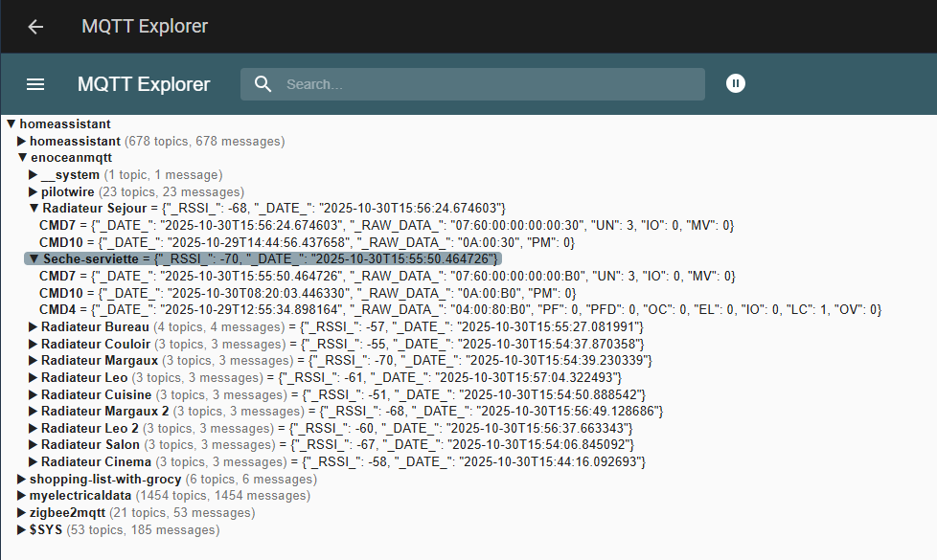The image size is (937, 560).
Task: Select the Radiateur Cinema topic label
Action: click(x=96, y=462)
